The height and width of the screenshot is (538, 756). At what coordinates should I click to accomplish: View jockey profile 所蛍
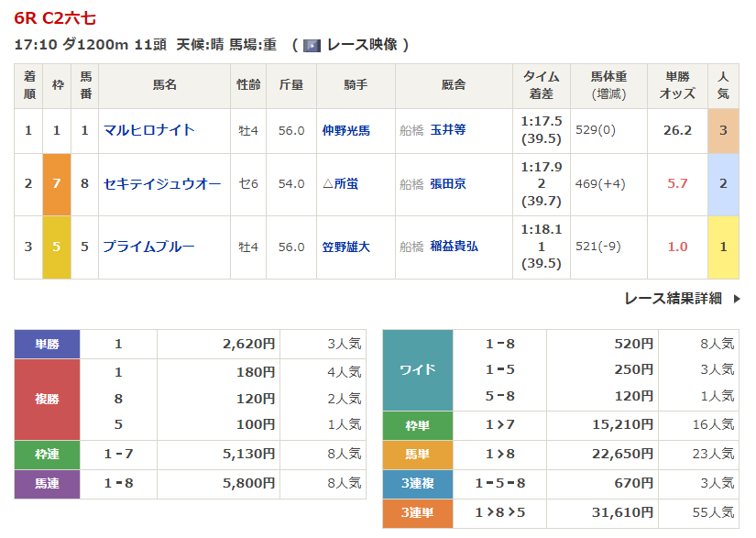click(x=346, y=183)
